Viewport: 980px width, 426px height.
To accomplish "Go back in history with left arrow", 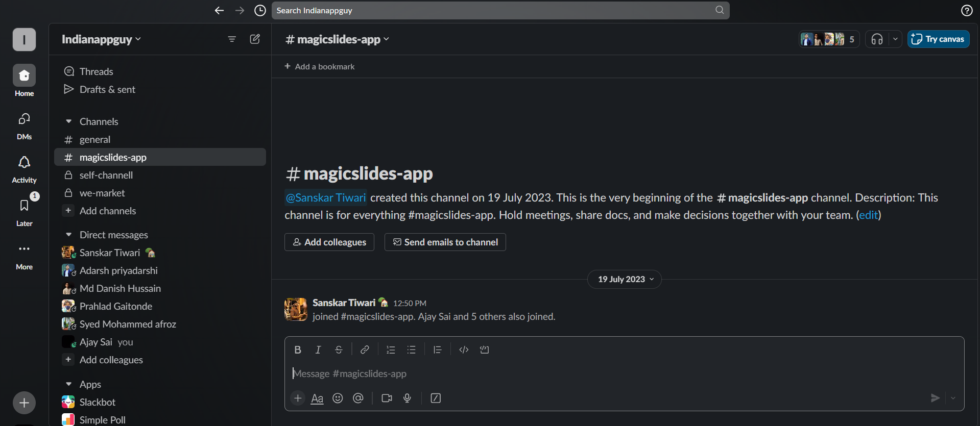I will click(219, 10).
